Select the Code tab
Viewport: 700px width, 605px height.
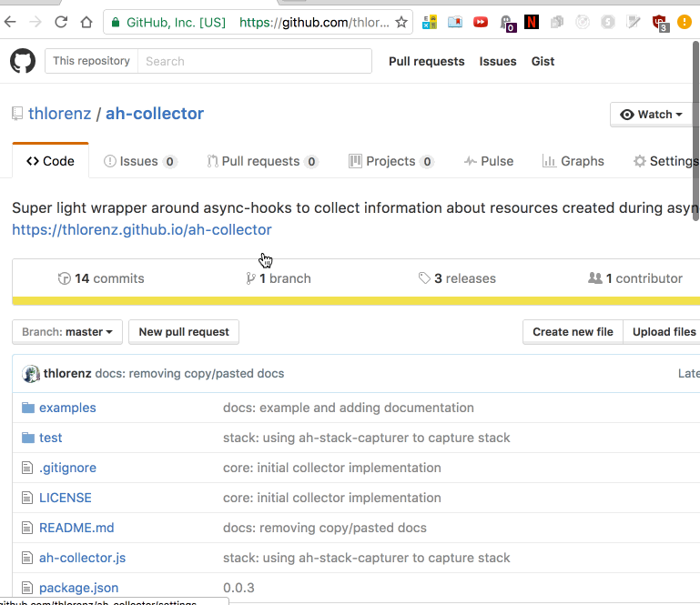[50, 161]
